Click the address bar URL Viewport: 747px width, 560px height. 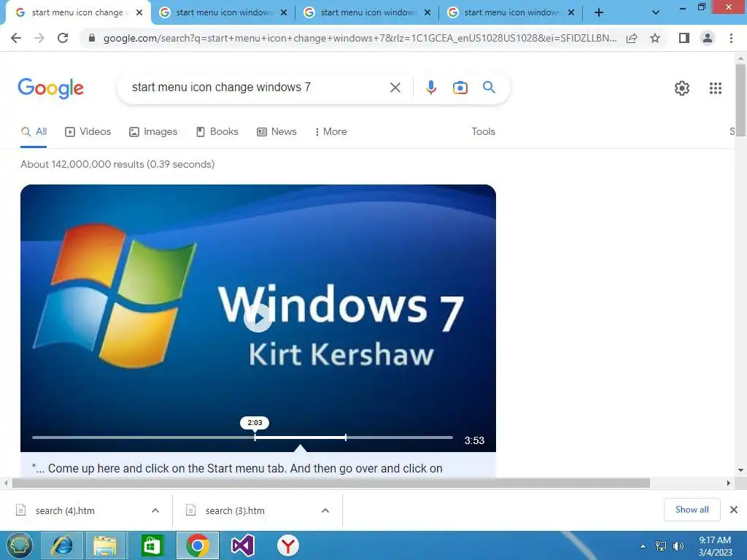point(360,38)
